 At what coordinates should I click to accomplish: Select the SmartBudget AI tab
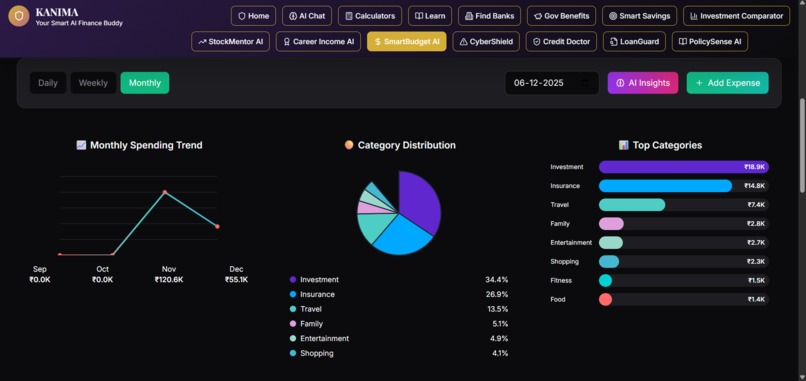tap(407, 42)
